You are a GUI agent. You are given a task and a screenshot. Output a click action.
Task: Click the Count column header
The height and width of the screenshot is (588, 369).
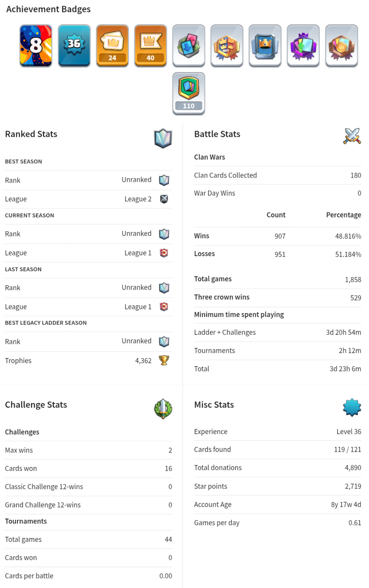[276, 215]
